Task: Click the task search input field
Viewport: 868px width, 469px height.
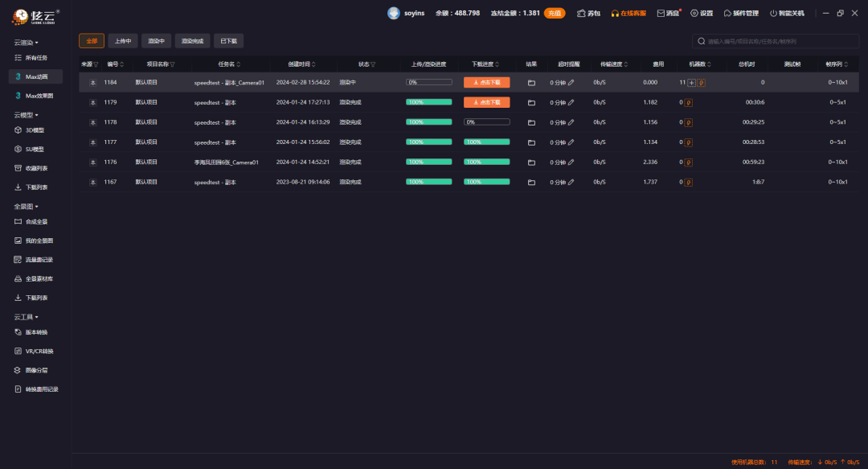Action: tap(780, 41)
